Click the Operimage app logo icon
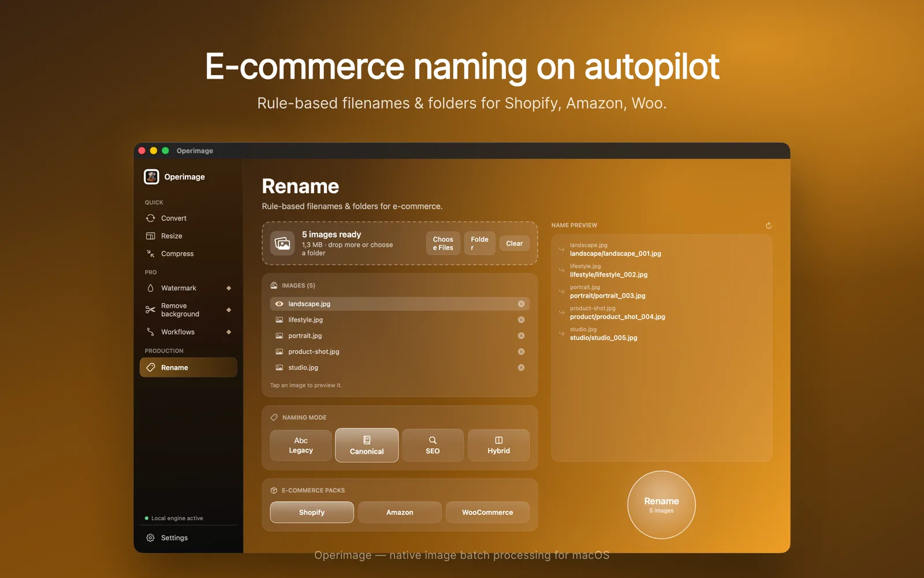The width and height of the screenshot is (924, 578). [x=151, y=177]
